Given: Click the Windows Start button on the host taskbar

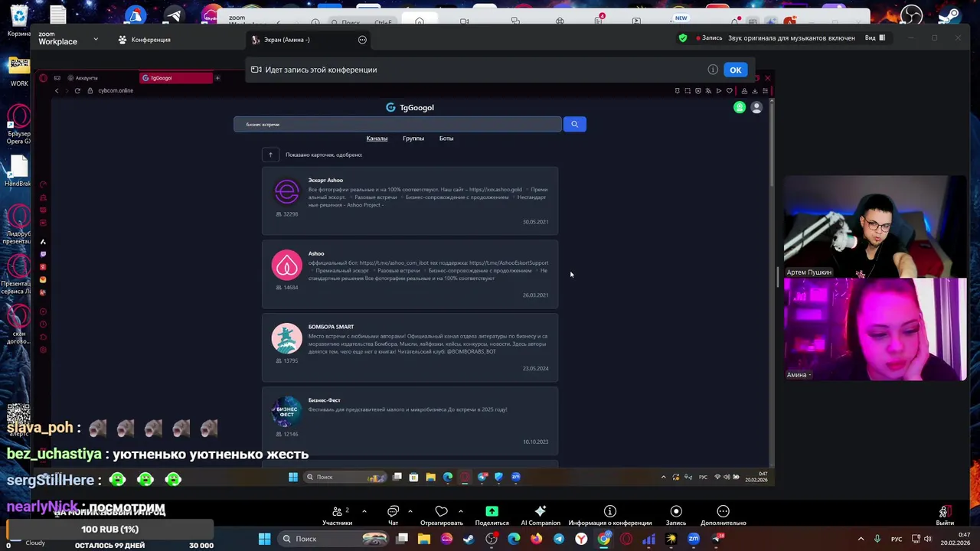Looking at the screenshot, I should (x=264, y=539).
